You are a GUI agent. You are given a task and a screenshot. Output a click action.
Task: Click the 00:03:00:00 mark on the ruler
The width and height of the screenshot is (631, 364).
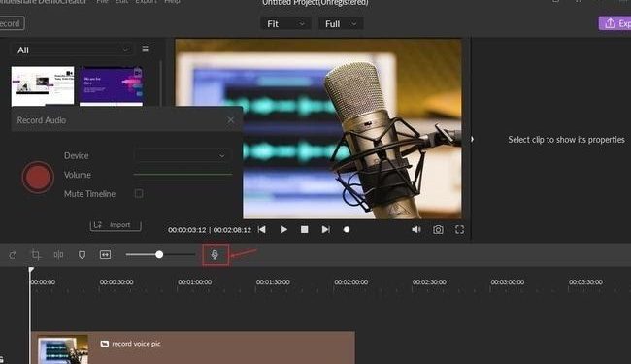[x=508, y=282]
